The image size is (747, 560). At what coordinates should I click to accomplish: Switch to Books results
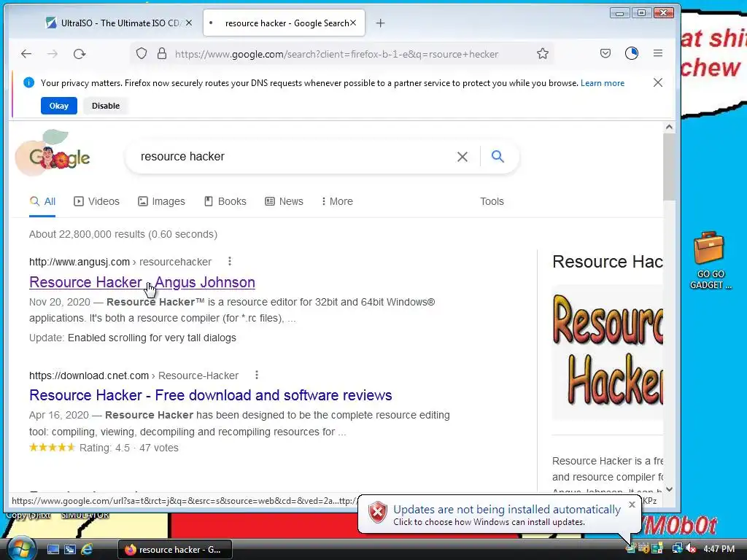point(225,201)
